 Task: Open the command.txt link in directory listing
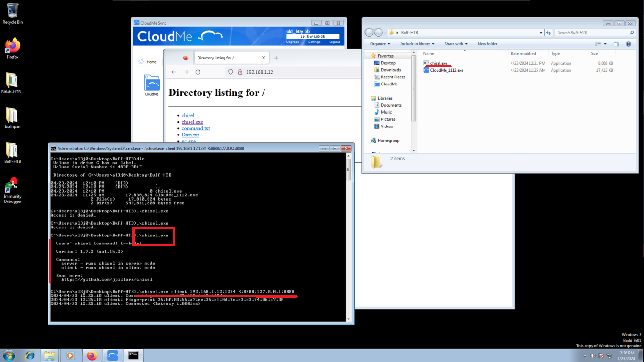click(x=196, y=128)
